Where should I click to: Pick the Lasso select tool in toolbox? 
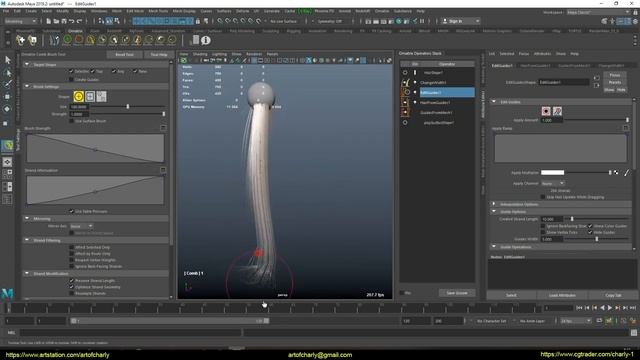[7, 73]
